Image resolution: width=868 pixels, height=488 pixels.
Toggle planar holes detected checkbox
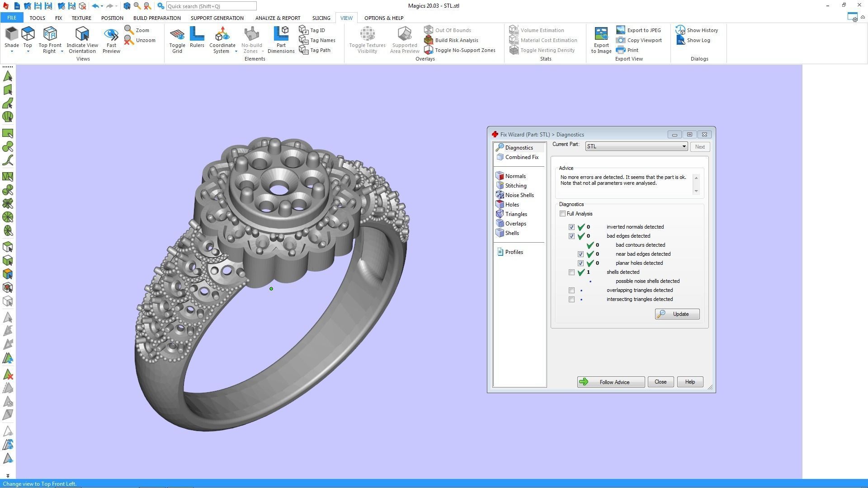click(x=580, y=263)
